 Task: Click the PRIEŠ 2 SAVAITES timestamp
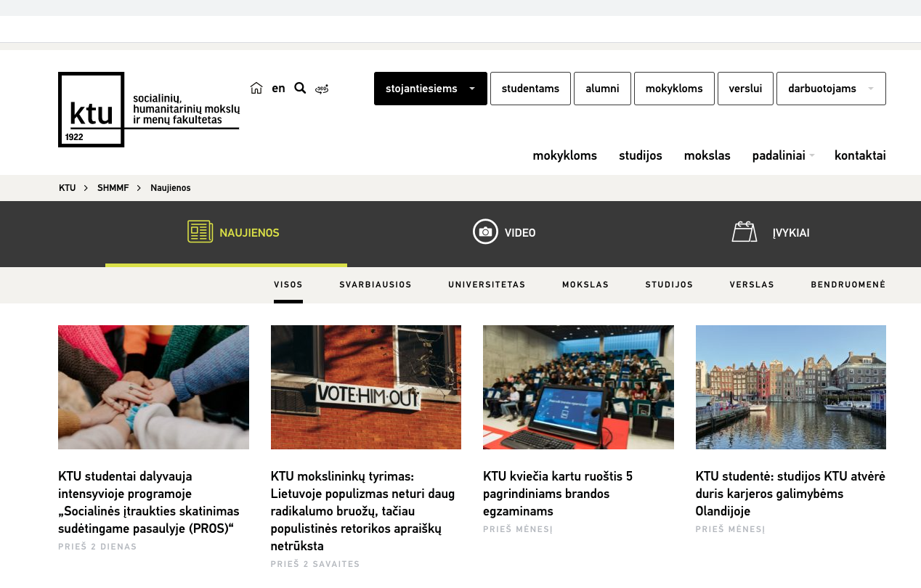pos(315,564)
